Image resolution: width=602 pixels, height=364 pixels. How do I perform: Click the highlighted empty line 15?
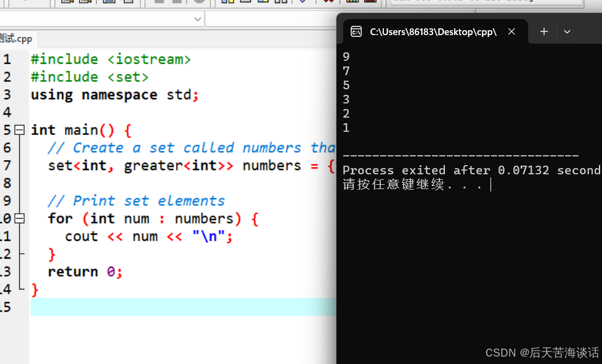coord(183,307)
